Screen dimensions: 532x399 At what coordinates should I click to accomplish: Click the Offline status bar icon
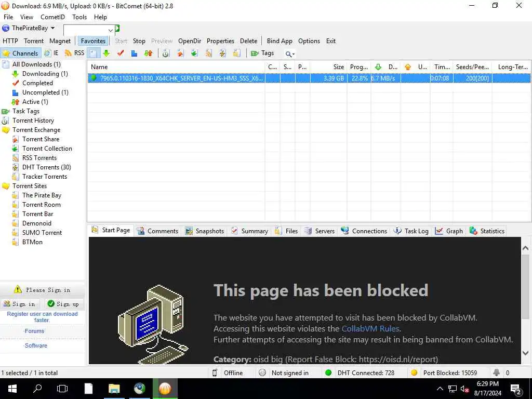click(215, 373)
